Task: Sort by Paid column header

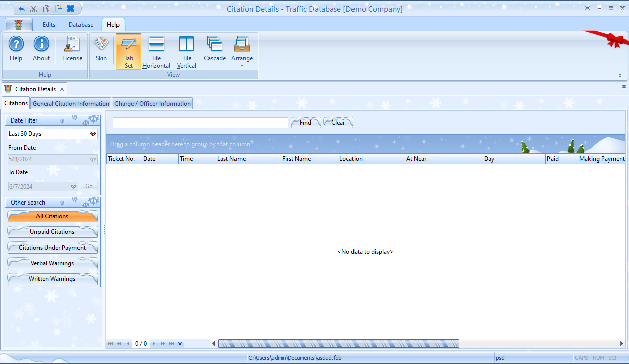Action: click(x=562, y=159)
